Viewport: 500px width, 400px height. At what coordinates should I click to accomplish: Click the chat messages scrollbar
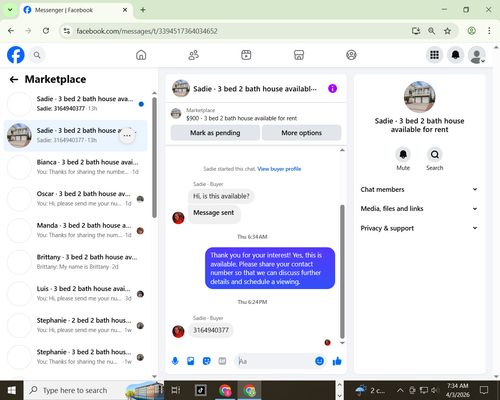342,272
